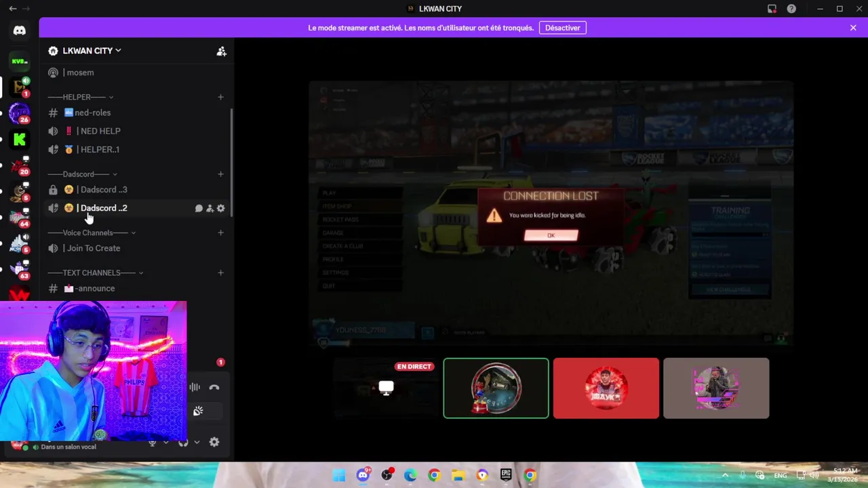Open microphone input options chevron
868x488 pixels.
tap(166, 442)
